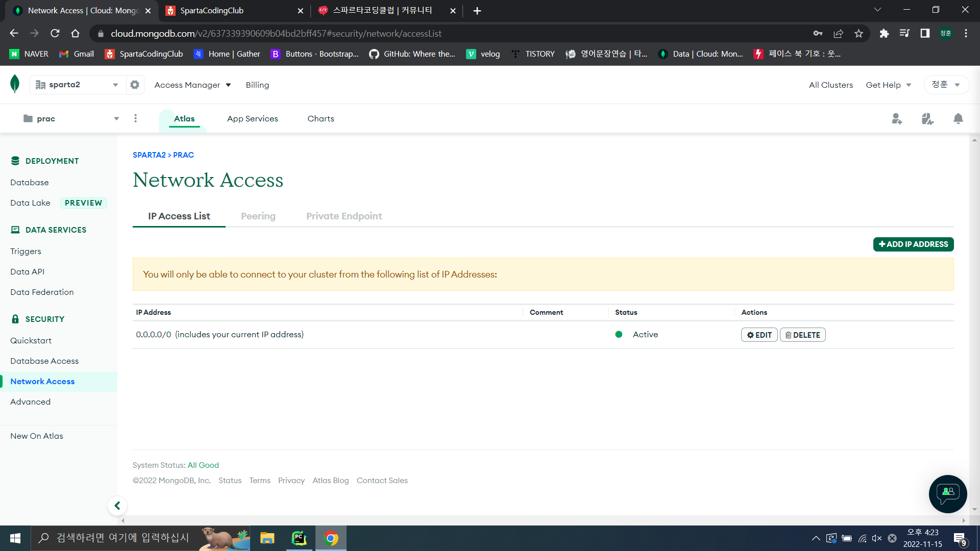The width and height of the screenshot is (980, 551).
Task: Open project options three-dot menu
Action: (135, 118)
